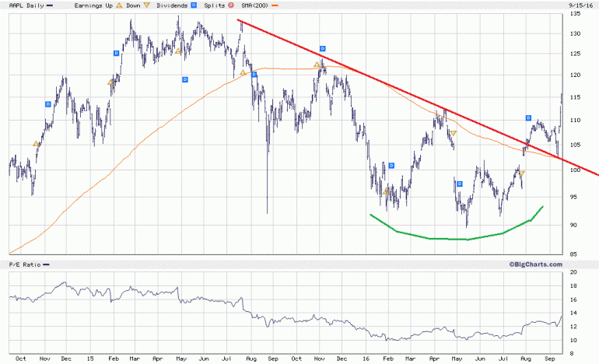Viewport: 599px width, 364px height.
Task: Click the 90 price axis label
Action: pos(573,225)
